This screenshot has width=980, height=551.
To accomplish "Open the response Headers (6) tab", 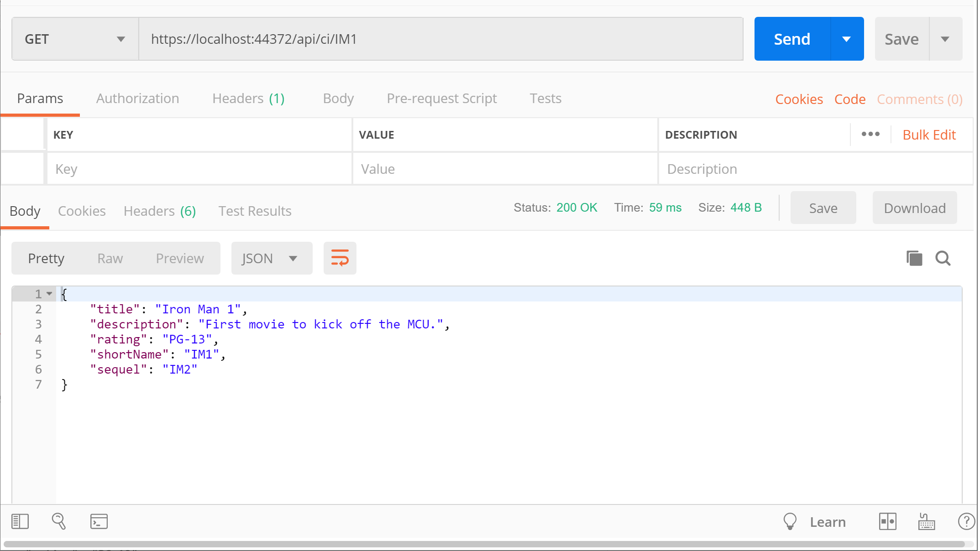I will coord(160,211).
